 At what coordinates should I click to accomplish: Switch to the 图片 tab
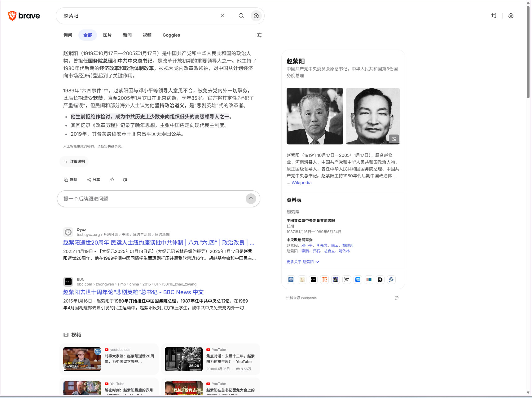pos(107,35)
